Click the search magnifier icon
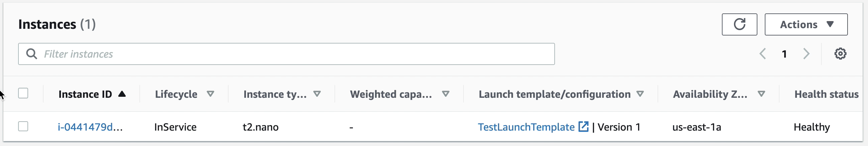This screenshot has height=146, width=868. 32,54
